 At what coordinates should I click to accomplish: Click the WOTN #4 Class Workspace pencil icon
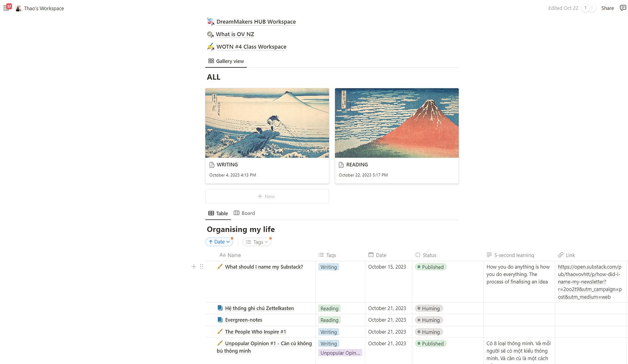point(210,47)
